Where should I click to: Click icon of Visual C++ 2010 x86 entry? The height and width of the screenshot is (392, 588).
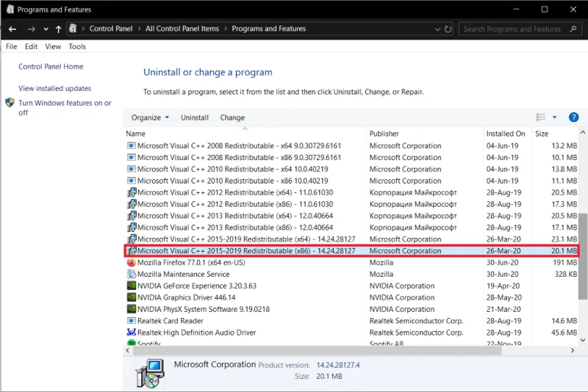[x=132, y=181]
